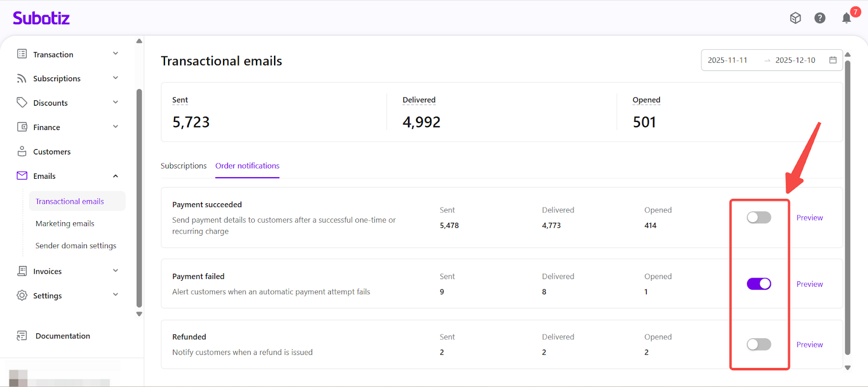Image resolution: width=868 pixels, height=387 pixels.
Task: Open the help question mark icon
Action: 820,18
